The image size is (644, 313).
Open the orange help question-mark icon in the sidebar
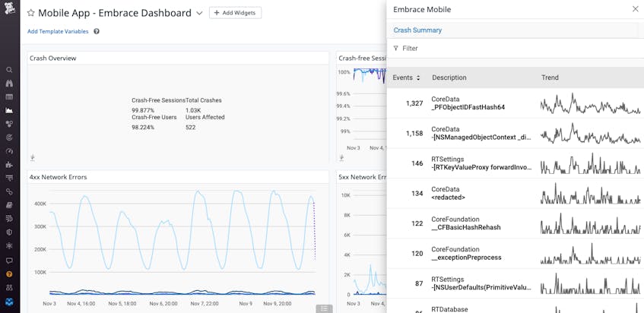9,274
